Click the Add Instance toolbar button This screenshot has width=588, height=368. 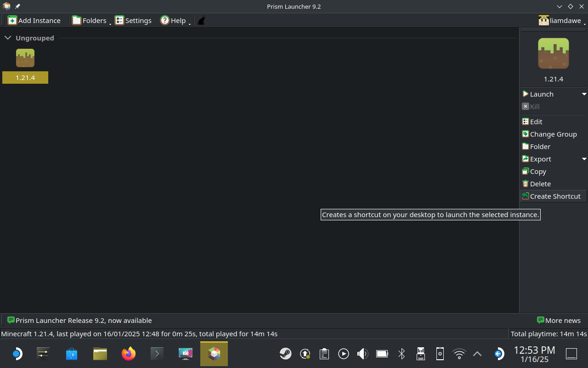tap(34, 20)
